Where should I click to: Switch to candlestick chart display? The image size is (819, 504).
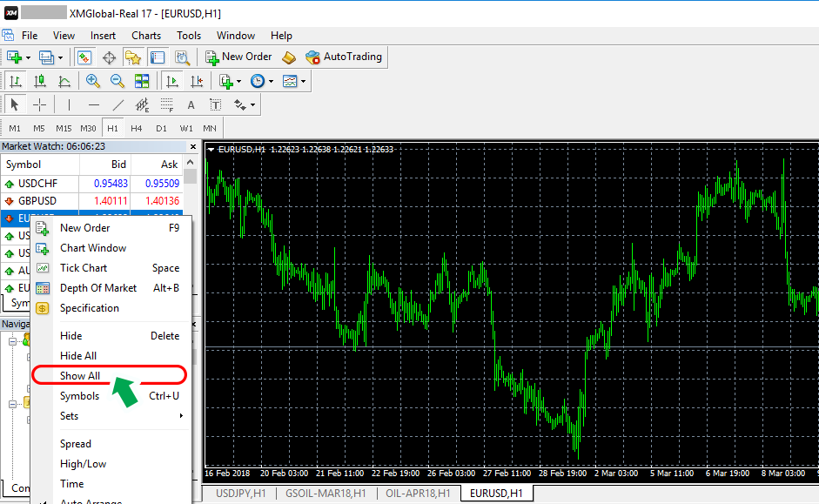tap(40, 81)
